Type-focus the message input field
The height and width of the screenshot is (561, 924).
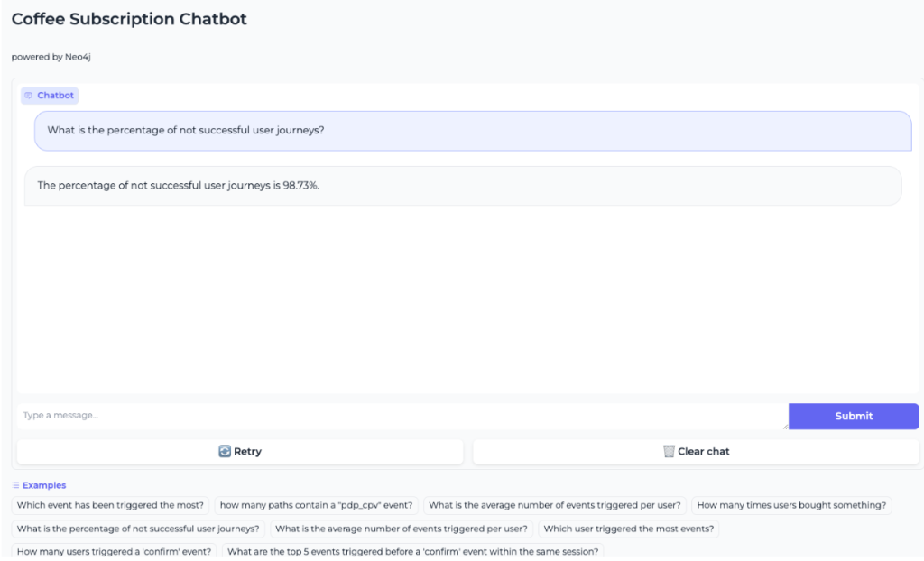402,416
